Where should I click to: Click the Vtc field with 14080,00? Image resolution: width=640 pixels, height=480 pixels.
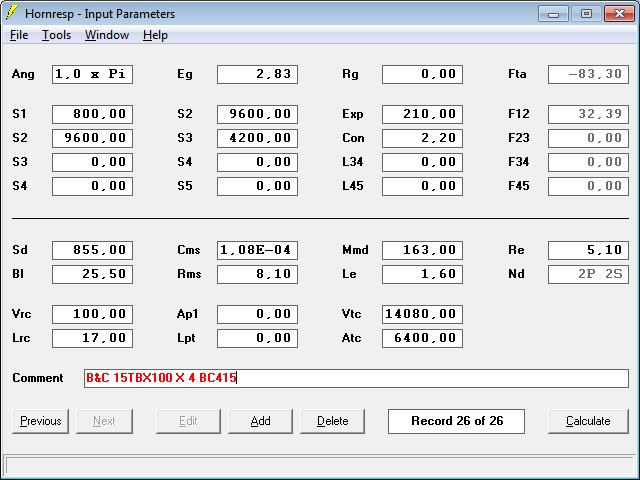(422, 314)
